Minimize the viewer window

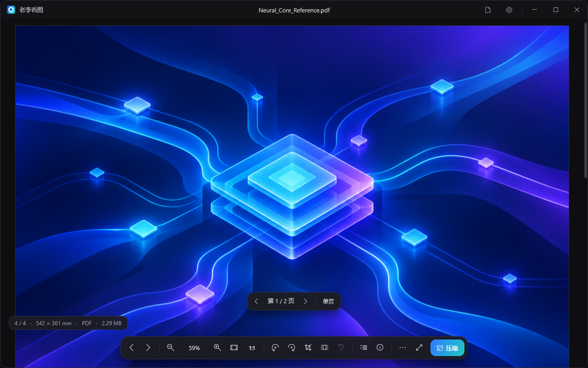coord(535,10)
